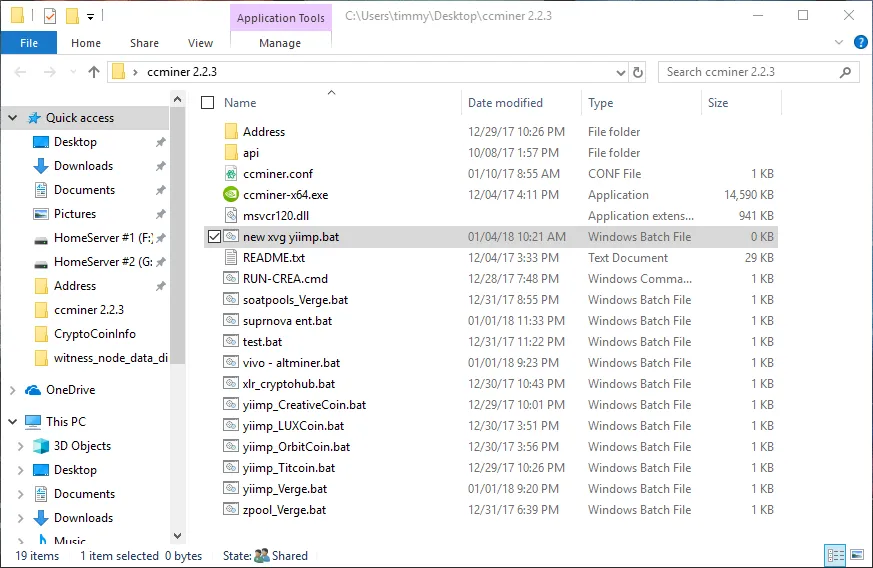Click the Properties quick access toolbar icon
Viewport: 873px width, 568px height.
[x=50, y=16]
